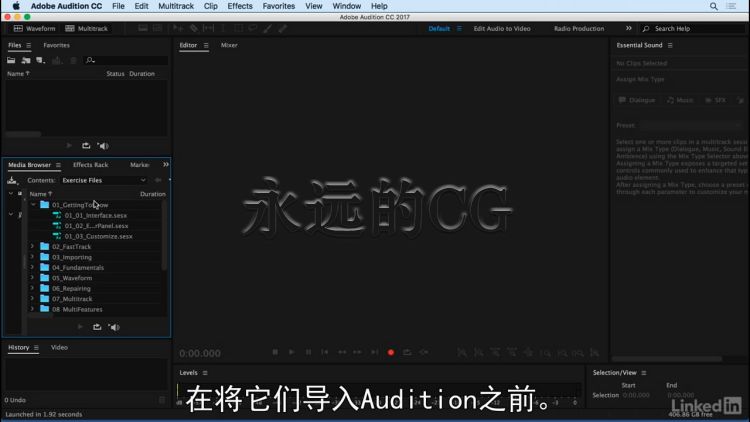Switch to Favorites tab beside Files
The width and height of the screenshot is (750, 422).
(56, 45)
